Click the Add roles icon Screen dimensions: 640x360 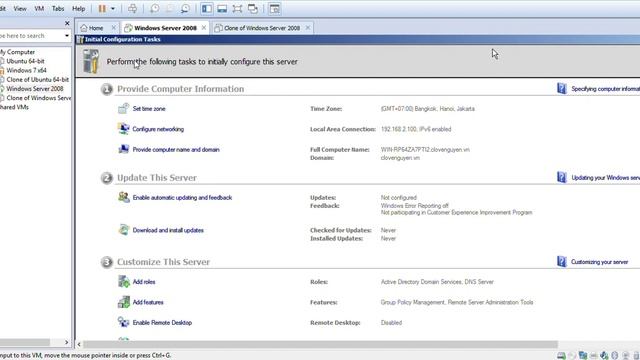pyautogui.click(x=123, y=281)
